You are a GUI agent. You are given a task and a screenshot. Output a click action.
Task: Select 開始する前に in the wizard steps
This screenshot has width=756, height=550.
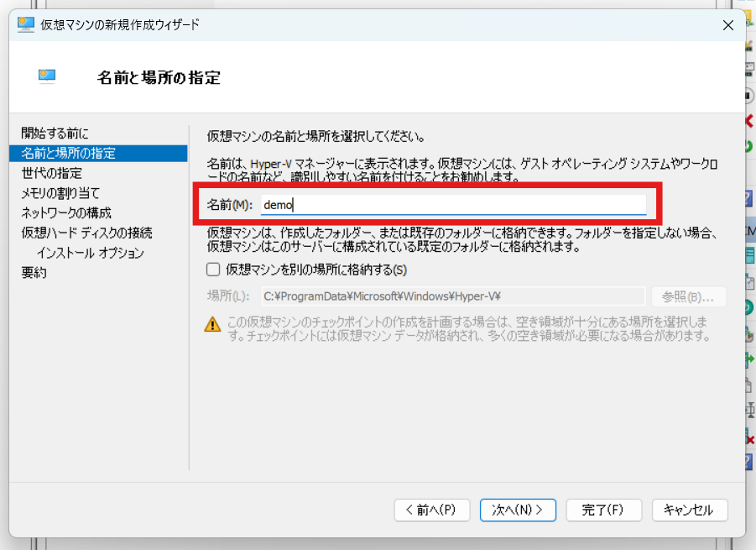click(55, 134)
